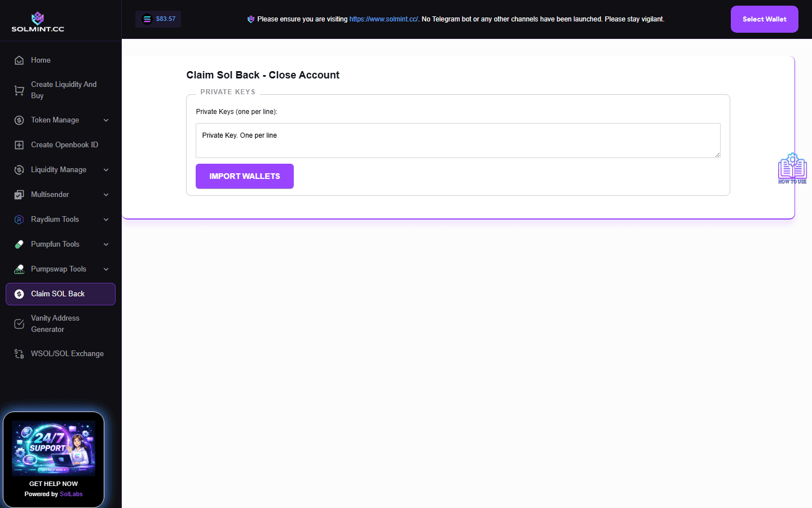The height and width of the screenshot is (508, 812).
Task: Select the Home icon in sidebar
Action: coord(19,60)
